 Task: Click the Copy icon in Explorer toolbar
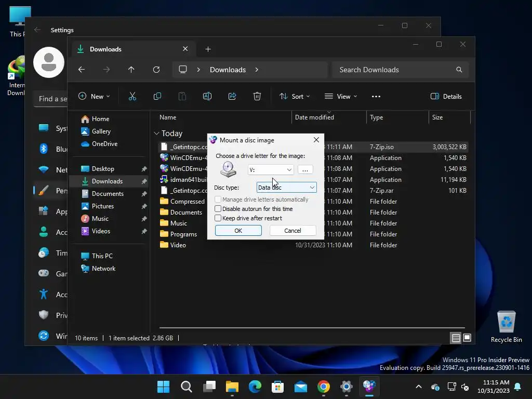157,96
